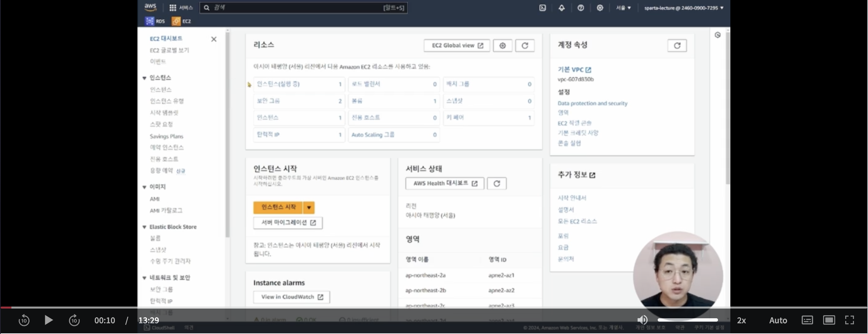
Task: Change the 2x playback speed
Action: click(741, 320)
